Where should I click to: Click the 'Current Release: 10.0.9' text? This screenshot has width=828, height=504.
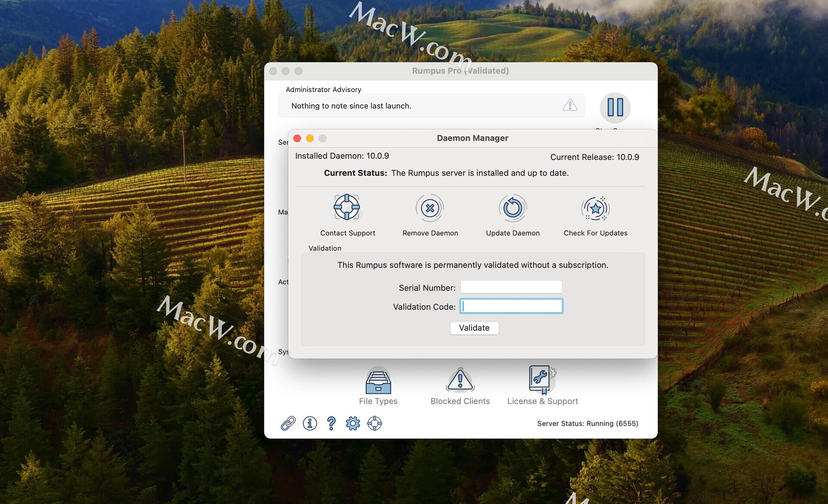point(595,157)
